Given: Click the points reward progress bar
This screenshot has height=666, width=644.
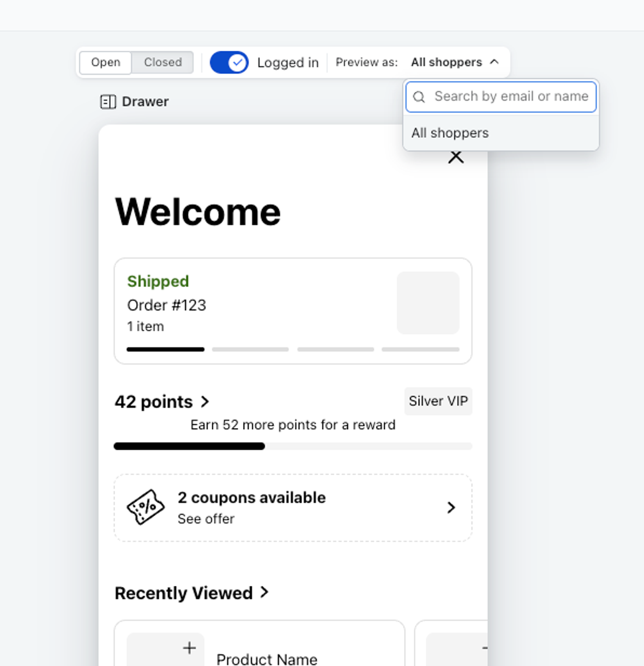Looking at the screenshot, I should coord(293,446).
